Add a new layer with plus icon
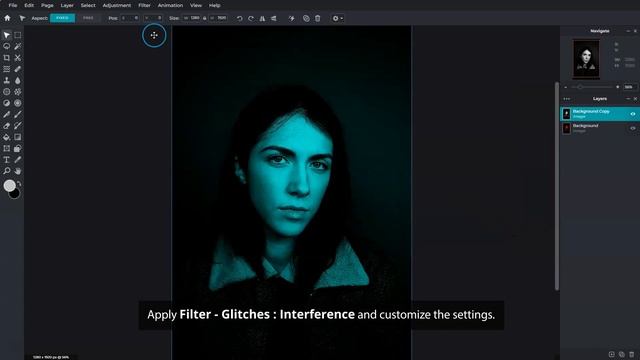Screen dimensions: 640x360 point(611,354)
